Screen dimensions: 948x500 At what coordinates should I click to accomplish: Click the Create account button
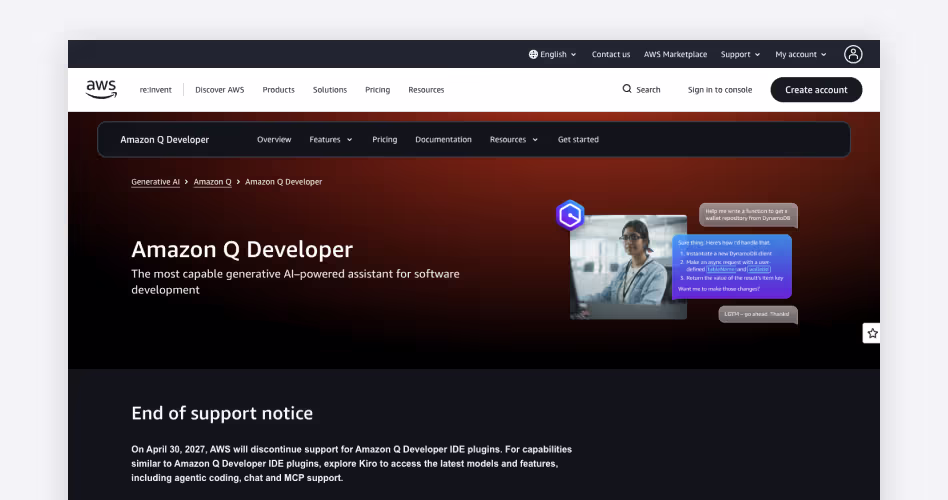[816, 89]
